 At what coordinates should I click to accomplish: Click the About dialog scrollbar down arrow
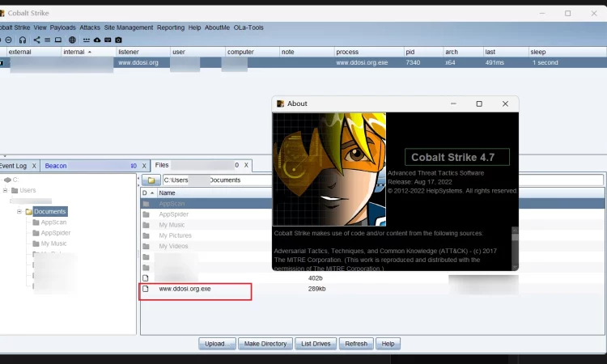[x=515, y=267]
